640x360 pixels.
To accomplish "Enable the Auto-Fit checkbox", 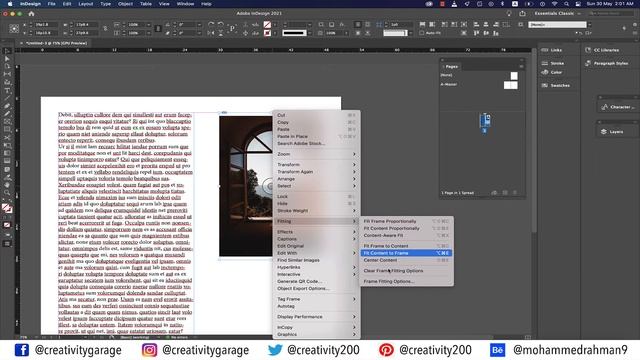I will pyautogui.click(x=422, y=33).
